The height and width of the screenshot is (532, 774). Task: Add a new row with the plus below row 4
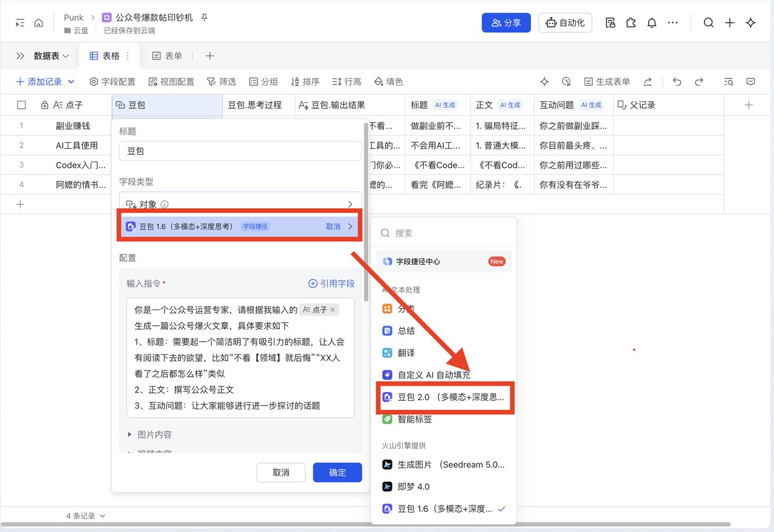coord(20,204)
